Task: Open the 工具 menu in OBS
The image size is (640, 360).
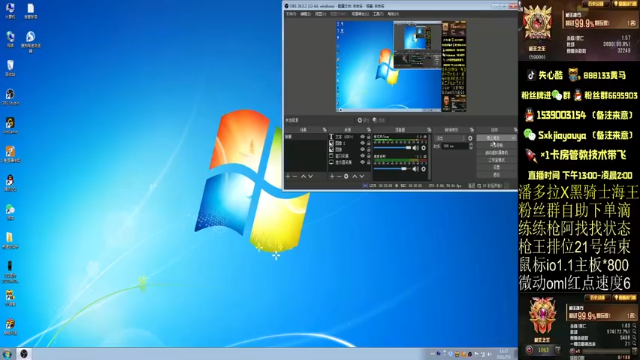Action: point(378,14)
